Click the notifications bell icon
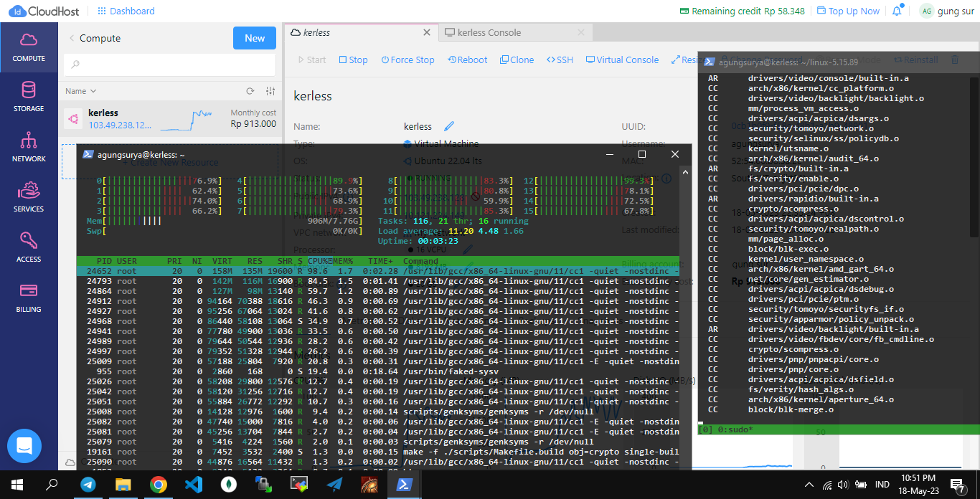 coord(897,11)
